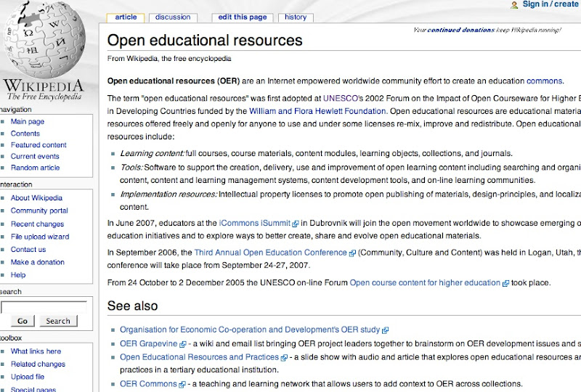
Task: Open a Random article
Action: click(x=35, y=168)
